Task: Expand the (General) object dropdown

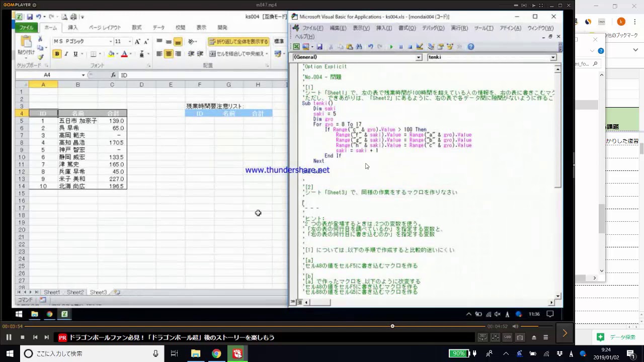Action: (x=419, y=57)
